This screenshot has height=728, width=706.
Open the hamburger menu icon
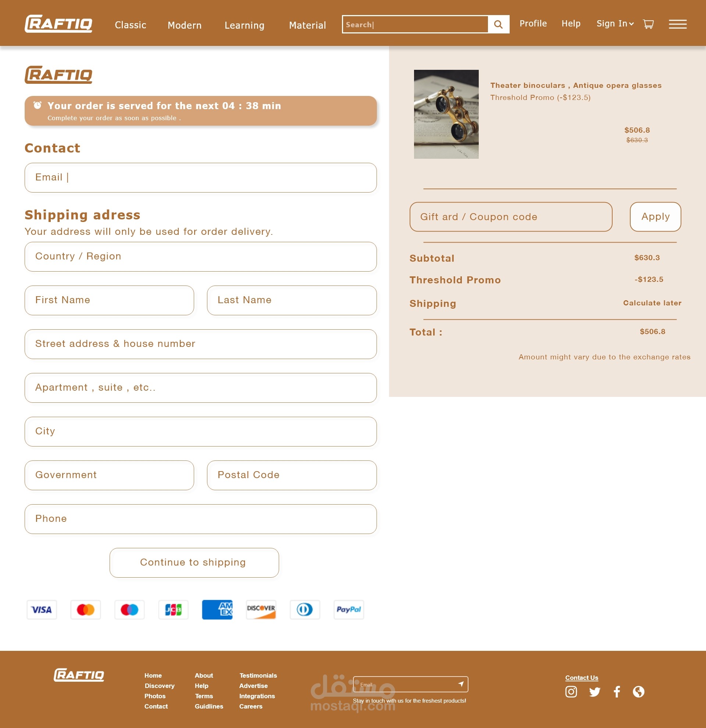coord(677,24)
